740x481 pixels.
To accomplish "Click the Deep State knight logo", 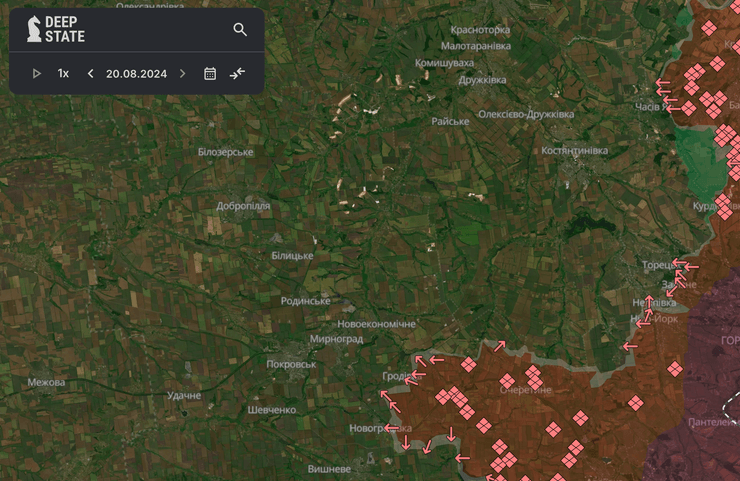I will point(34,29).
